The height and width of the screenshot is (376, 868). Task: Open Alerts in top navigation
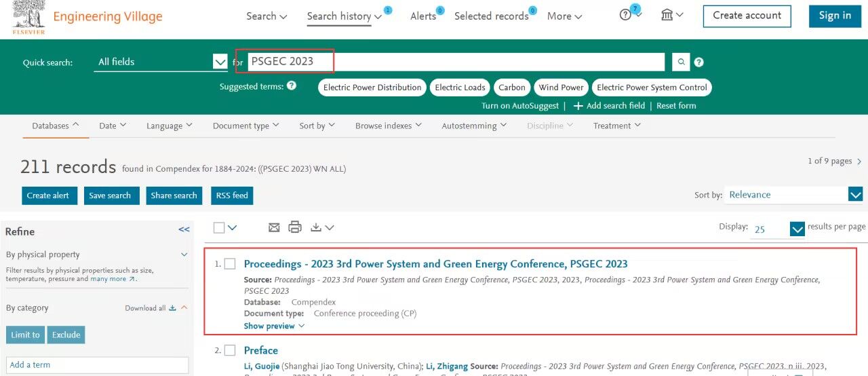(423, 16)
